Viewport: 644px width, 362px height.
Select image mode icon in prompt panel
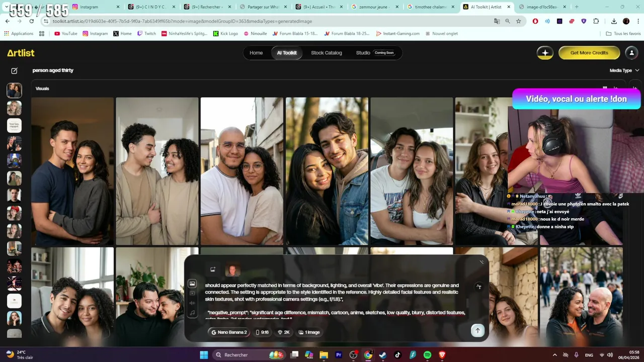[192, 284]
